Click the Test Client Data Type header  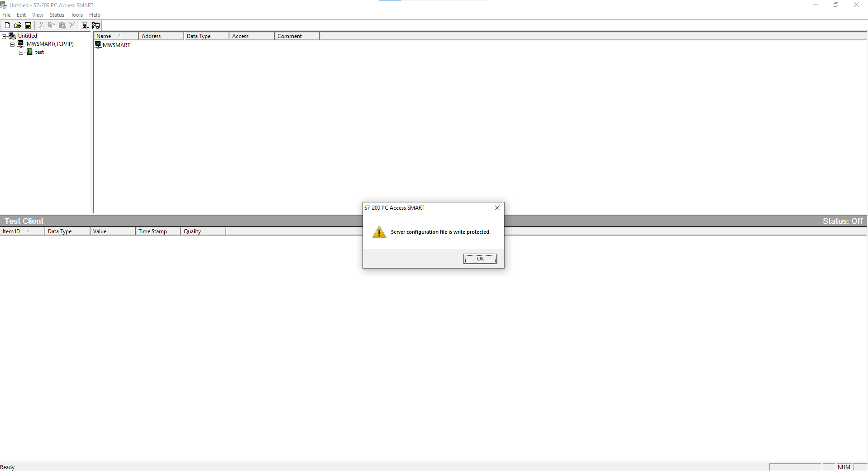pyautogui.click(x=67, y=231)
